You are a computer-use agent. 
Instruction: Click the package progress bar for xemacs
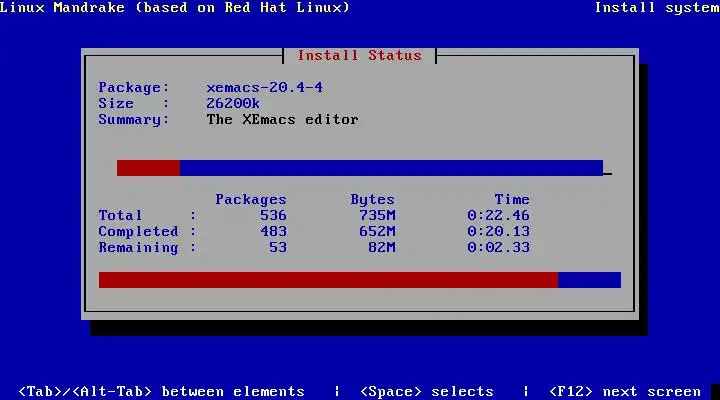(x=360, y=168)
